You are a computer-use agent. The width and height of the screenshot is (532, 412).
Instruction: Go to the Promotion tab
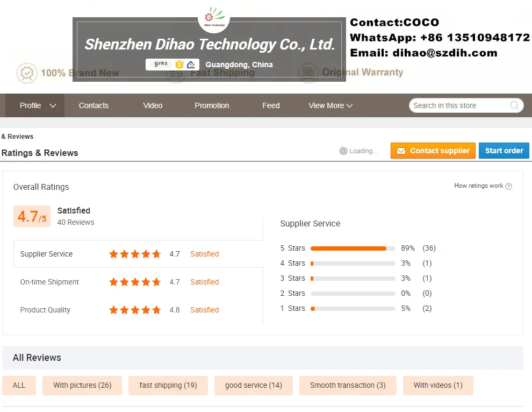(x=212, y=105)
